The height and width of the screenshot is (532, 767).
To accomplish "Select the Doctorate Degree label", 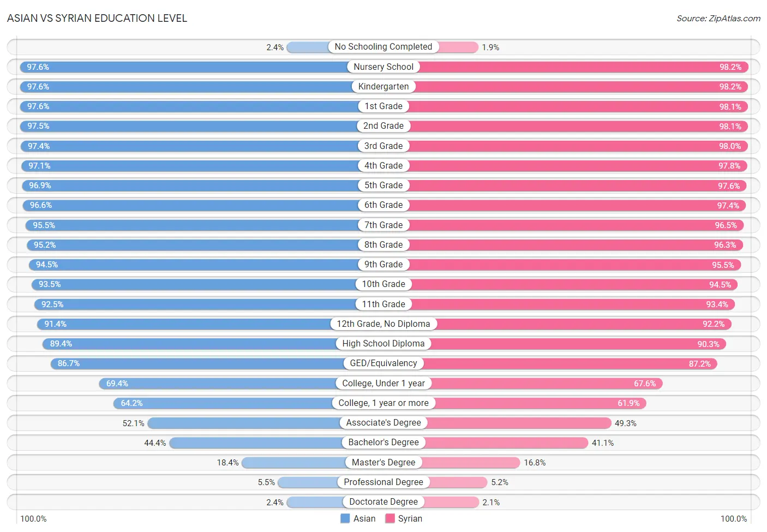I will (x=383, y=502).
